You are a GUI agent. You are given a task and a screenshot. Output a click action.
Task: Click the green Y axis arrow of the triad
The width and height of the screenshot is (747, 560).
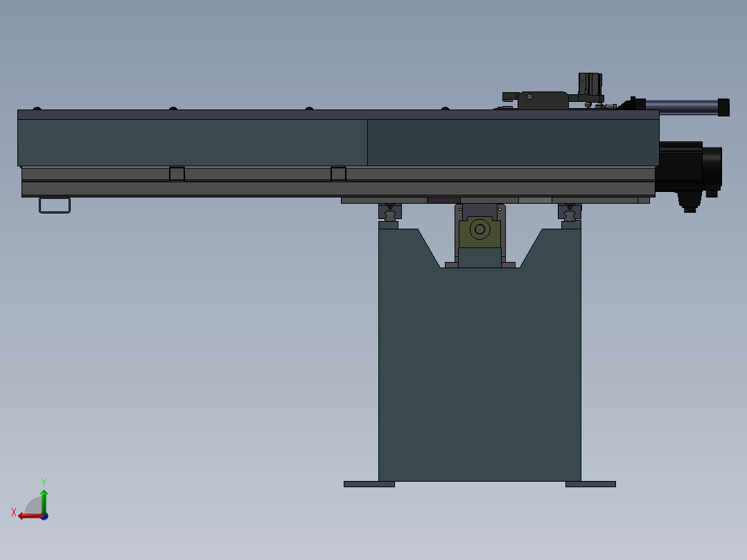pos(44,502)
